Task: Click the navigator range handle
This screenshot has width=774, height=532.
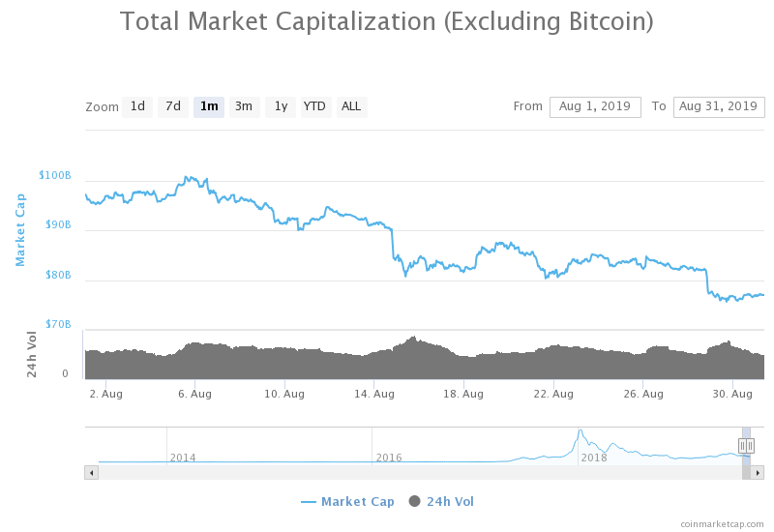Action: point(746,446)
